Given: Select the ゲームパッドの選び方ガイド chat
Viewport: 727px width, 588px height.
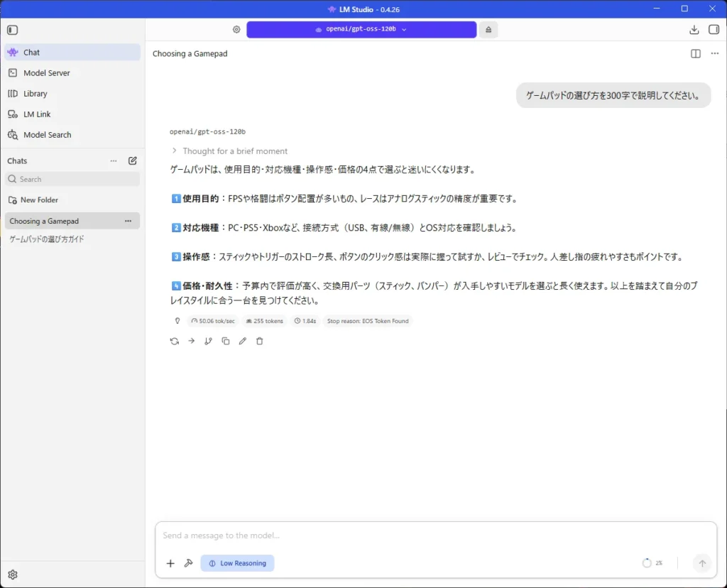Looking at the screenshot, I should (72, 239).
